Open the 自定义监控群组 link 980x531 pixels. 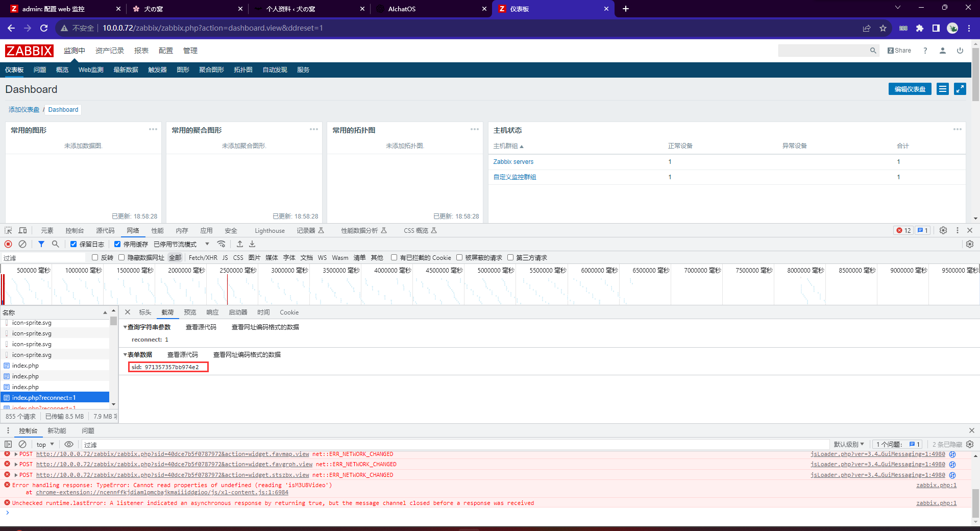tap(514, 177)
